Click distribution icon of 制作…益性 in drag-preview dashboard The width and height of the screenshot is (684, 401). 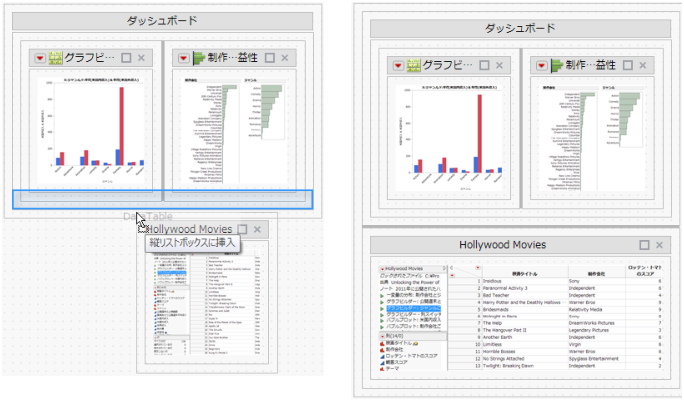pyautogui.click(x=198, y=58)
